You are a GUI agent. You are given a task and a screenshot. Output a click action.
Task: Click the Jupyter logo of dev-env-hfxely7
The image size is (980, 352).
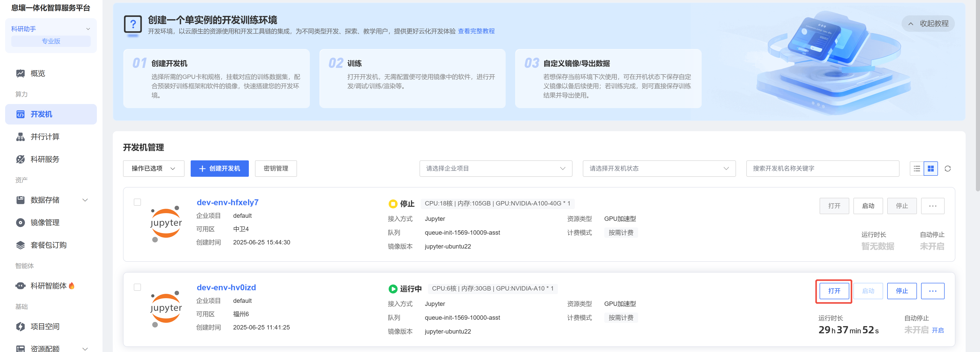tap(166, 223)
